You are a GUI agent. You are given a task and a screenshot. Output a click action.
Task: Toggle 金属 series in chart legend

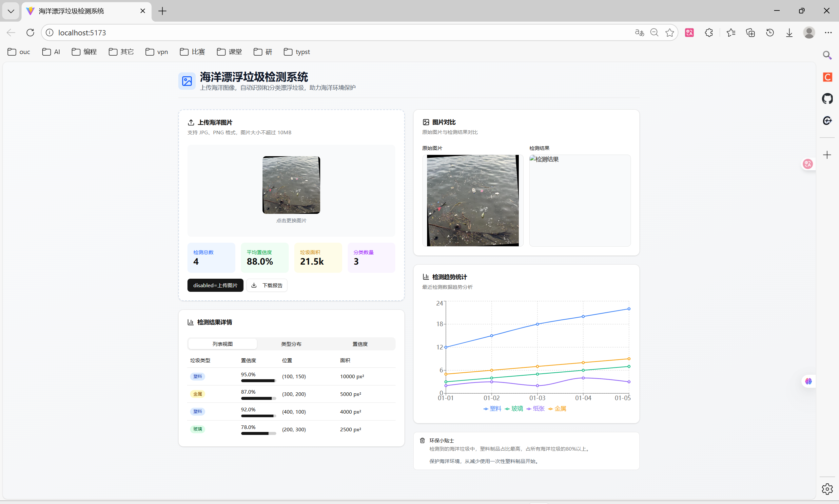click(x=557, y=409)
